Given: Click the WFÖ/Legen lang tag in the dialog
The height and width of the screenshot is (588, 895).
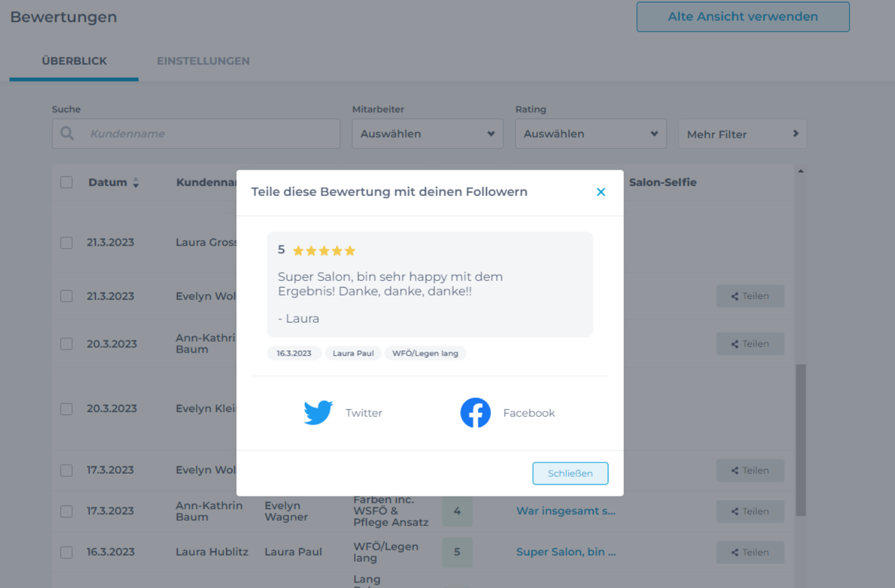Looking at the screenshot, I should [425, 353].
